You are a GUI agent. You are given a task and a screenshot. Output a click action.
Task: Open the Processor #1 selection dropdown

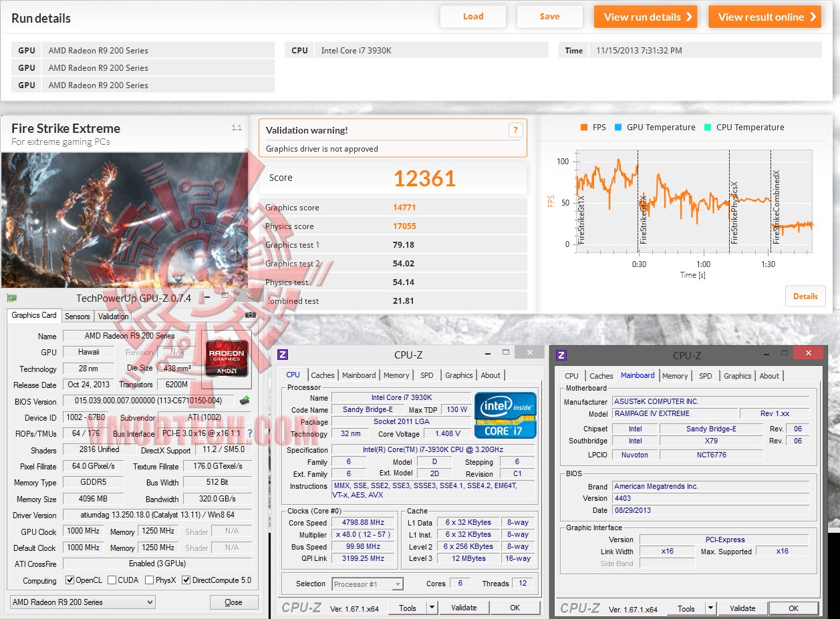click(368, 584)
